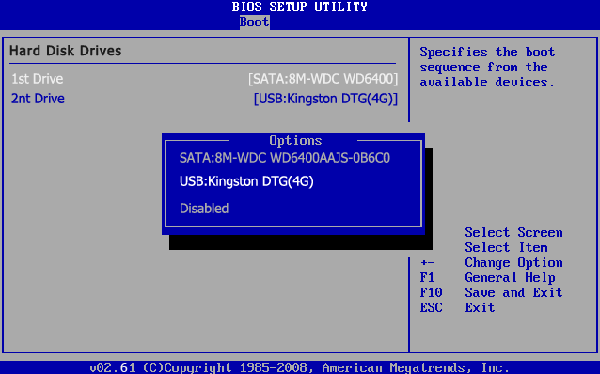Image resolution: width=600 pixels, height=374 pixels.
Task: Select the 2nt Drive entry label
Action: click(38, 99)
